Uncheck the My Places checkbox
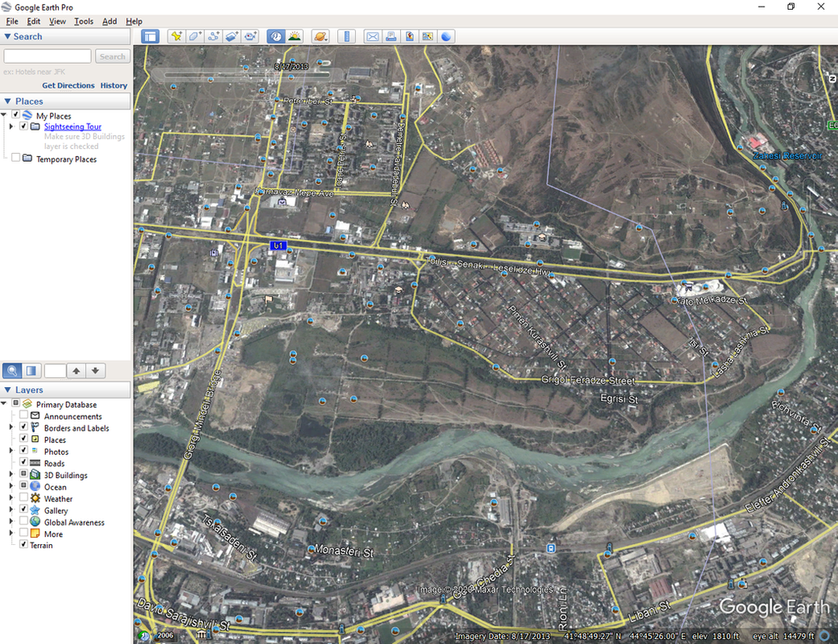838x644 pixels. click(16, 115)
